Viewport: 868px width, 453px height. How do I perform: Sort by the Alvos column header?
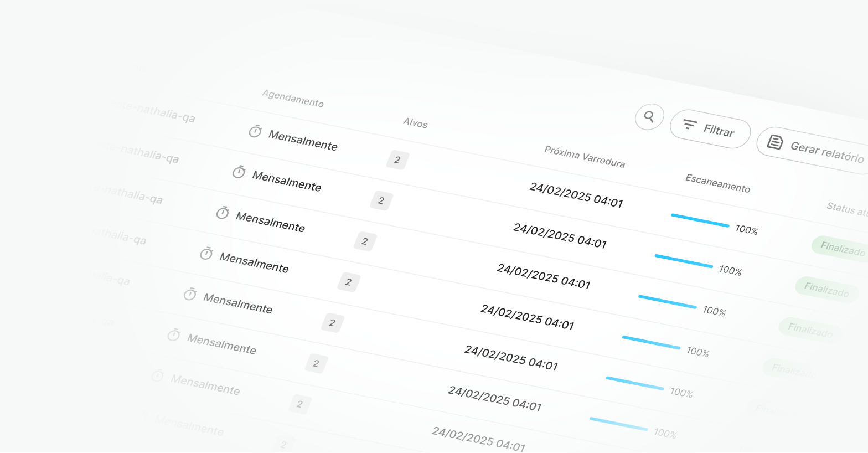tap(415, 123)
